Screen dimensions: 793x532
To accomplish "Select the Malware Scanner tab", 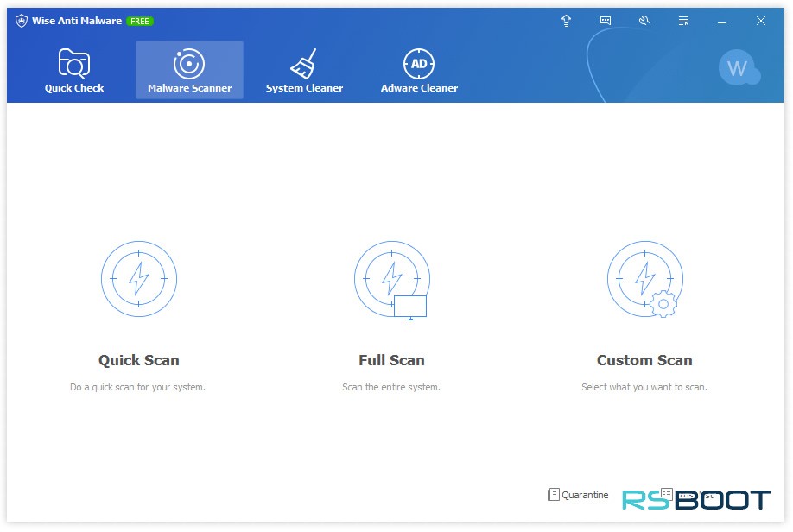I will pyautogui.click(x=189, y=70).
